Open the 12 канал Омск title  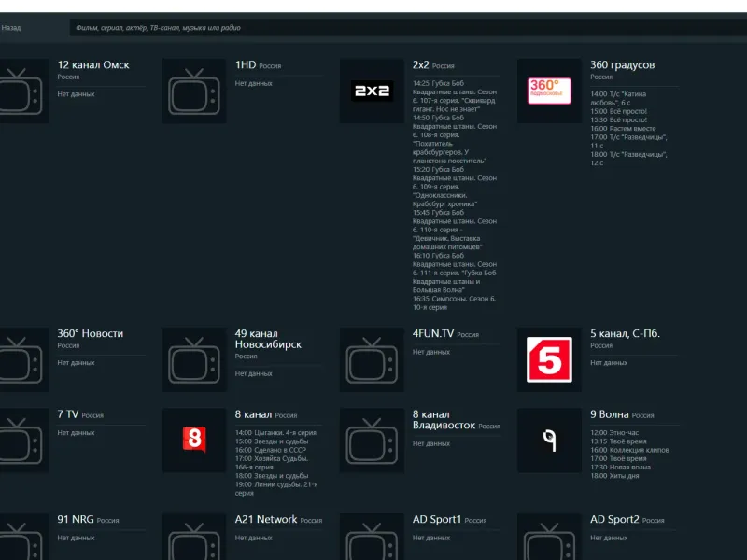pos(93,64)
